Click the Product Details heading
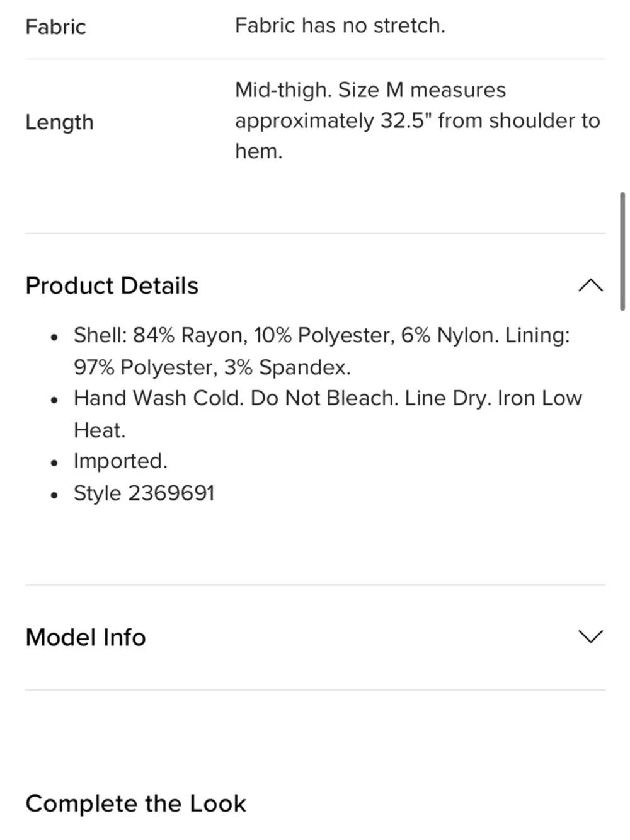 pos(112,285)
